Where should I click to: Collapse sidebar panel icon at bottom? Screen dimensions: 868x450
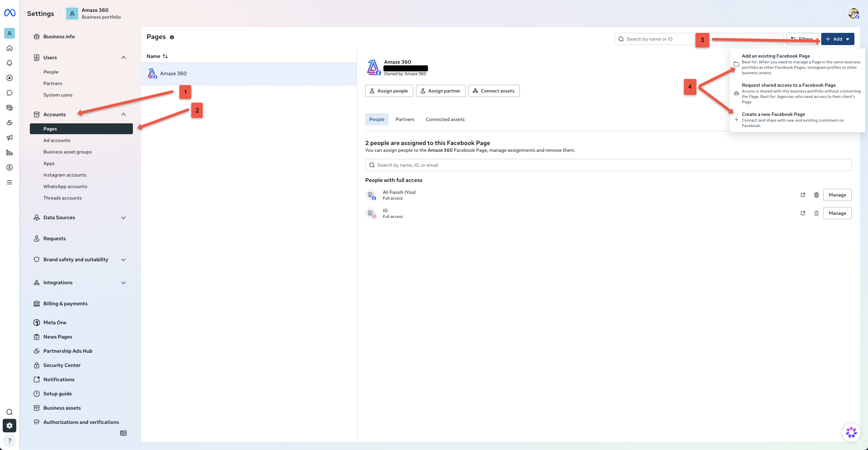pyautogui.click(x=123, y=433)
